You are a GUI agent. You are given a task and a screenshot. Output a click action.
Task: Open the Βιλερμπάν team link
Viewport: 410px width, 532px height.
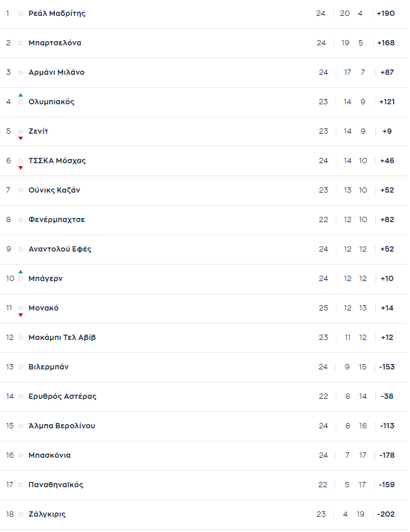[48, 367]
